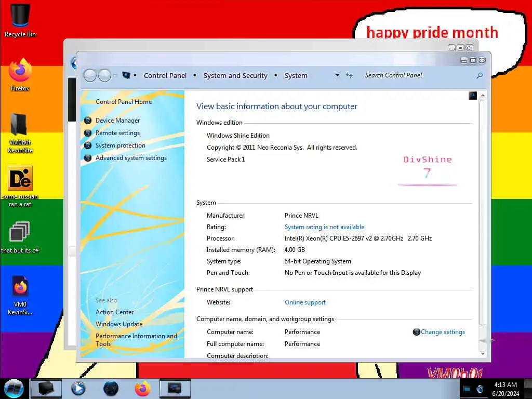This screenshot has width=532, height=399.
Task: Open the black folder taskbar icon
Action: [46, 389]
